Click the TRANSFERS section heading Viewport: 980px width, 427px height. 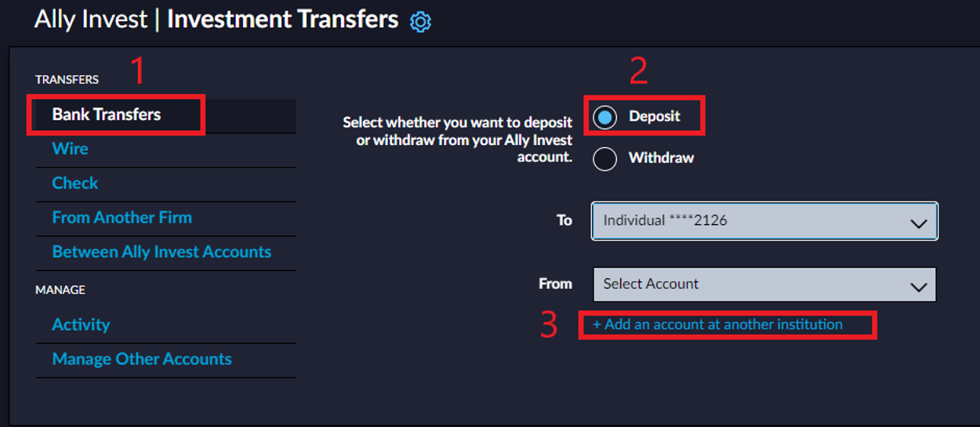67,80
